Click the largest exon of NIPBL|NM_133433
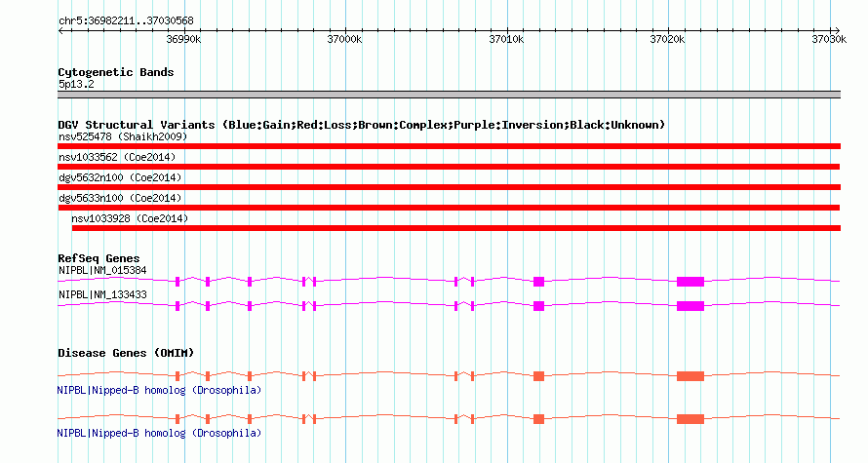Screen dimensions: 868x463 click(690, 306)
